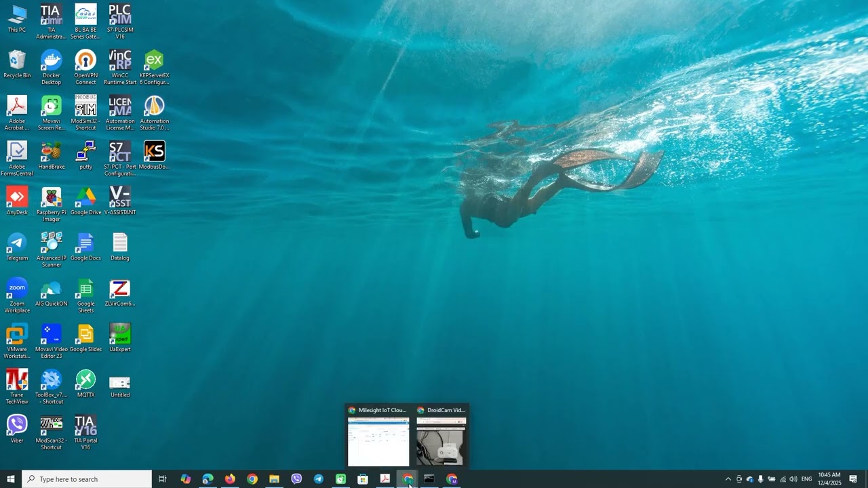
Task: Select the Adobe Acrobat desktop shortcut
Action: point(17,113)
